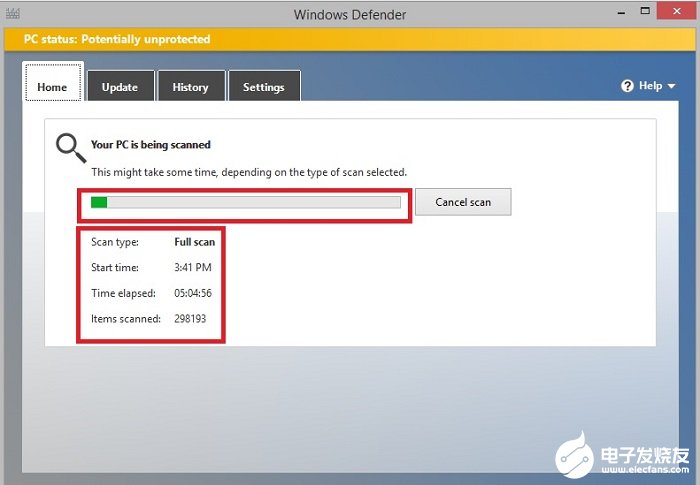Click the magnifying glass scan icon

[71, 148]
